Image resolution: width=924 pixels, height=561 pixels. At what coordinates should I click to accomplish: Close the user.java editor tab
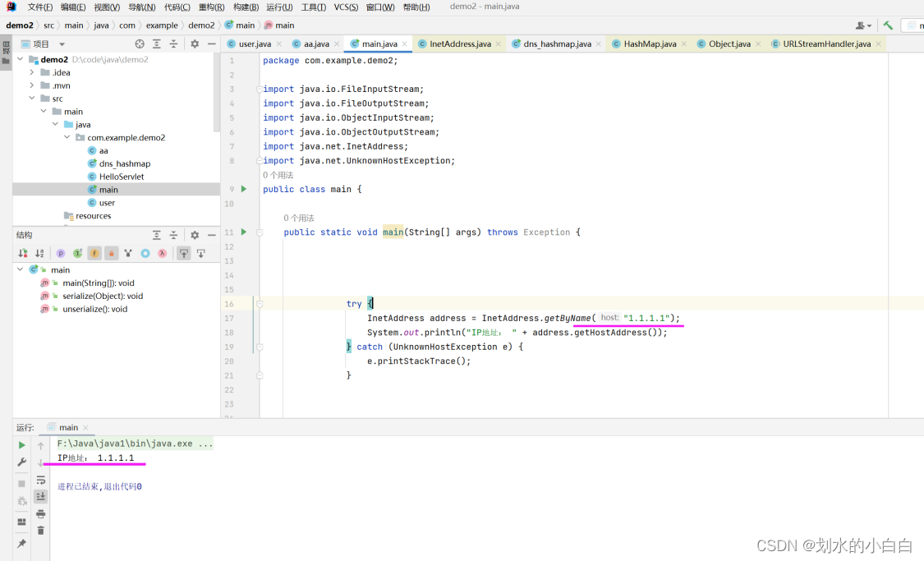click(x=278, y=44)
